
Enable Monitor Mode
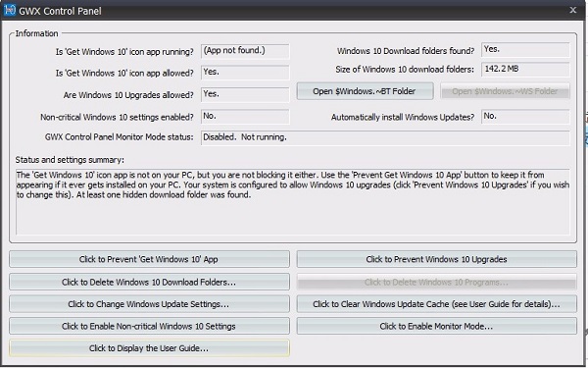436,327
